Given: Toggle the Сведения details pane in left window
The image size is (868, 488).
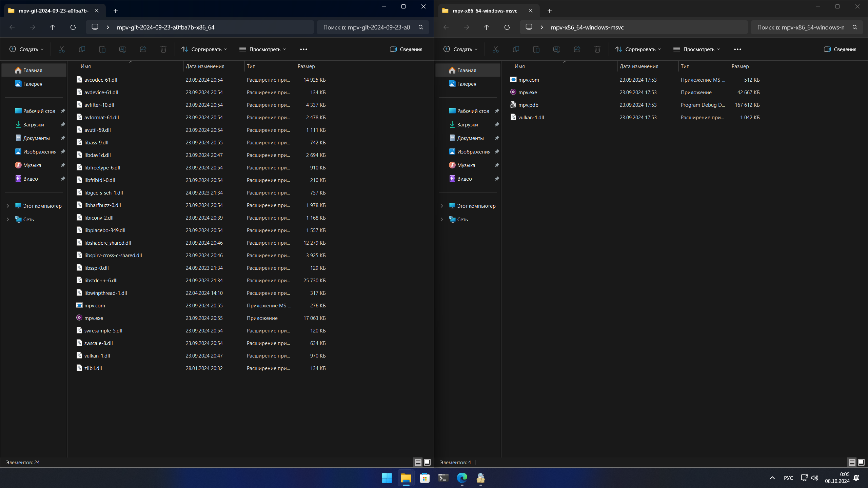Looking at the screenshot, I should pos(406,49).
